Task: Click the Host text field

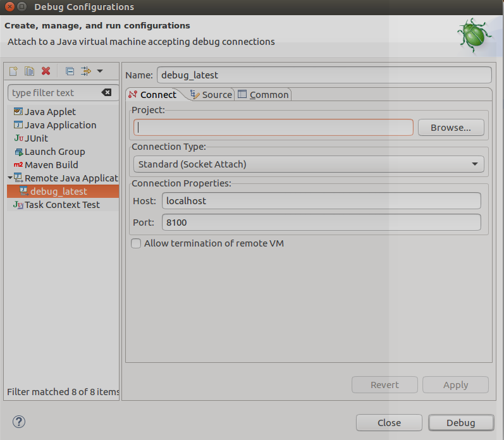Action: (x=321, y=200)
